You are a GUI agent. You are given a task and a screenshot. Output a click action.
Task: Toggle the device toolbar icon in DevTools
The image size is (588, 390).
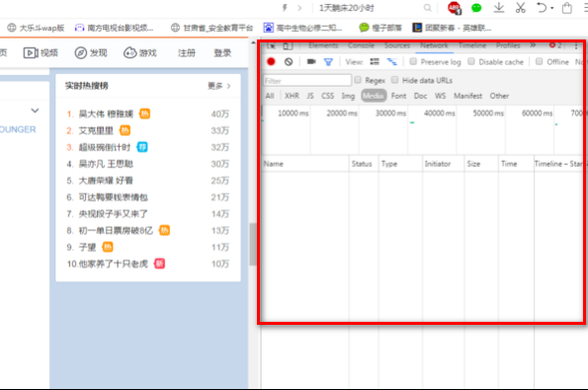point(288,45)
